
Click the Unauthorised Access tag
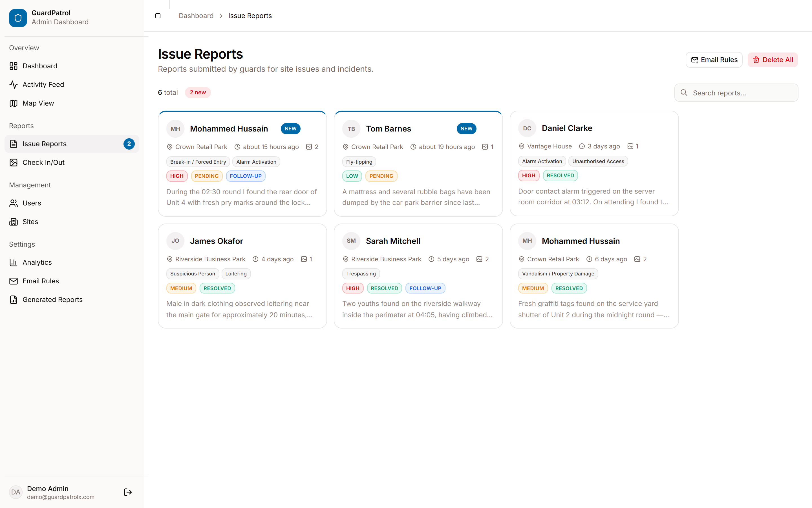[x=598, y=161]
